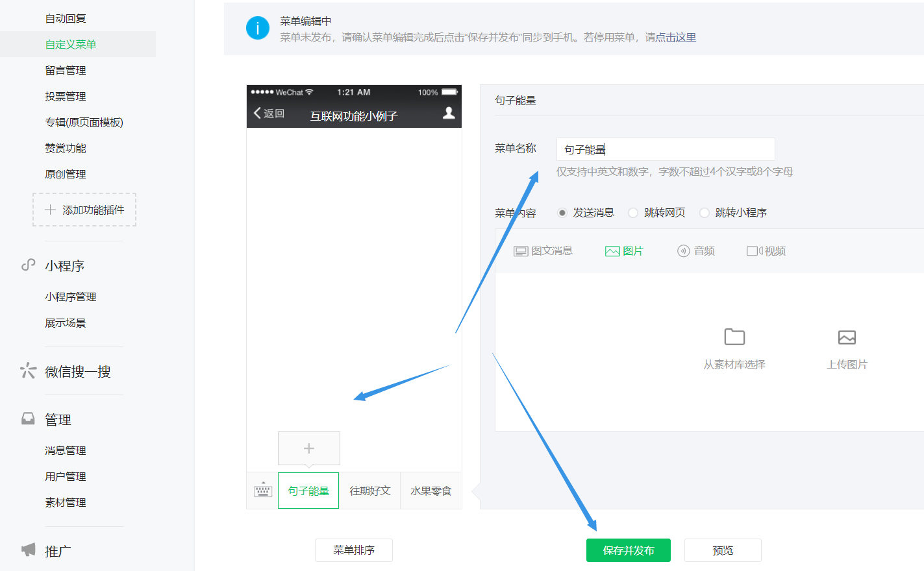Click the back arrow in phone header
This screenshot has width=924, height=571.
(x=257, y=113)
